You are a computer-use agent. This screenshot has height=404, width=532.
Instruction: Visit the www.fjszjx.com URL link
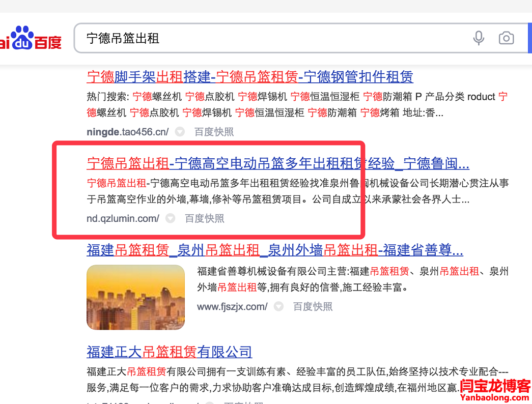[x=232, y=306]
